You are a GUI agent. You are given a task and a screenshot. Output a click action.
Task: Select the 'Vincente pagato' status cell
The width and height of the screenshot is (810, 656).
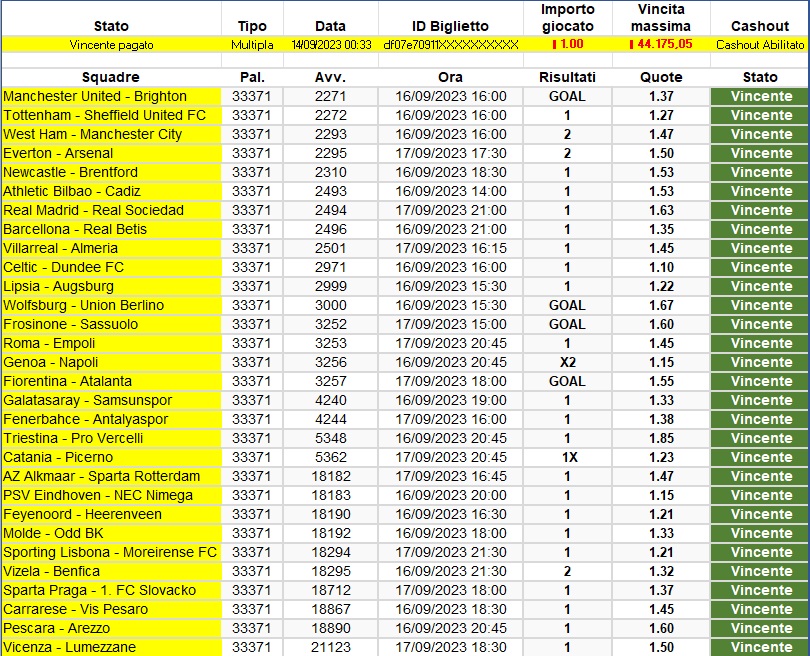(x=112, y=45)
